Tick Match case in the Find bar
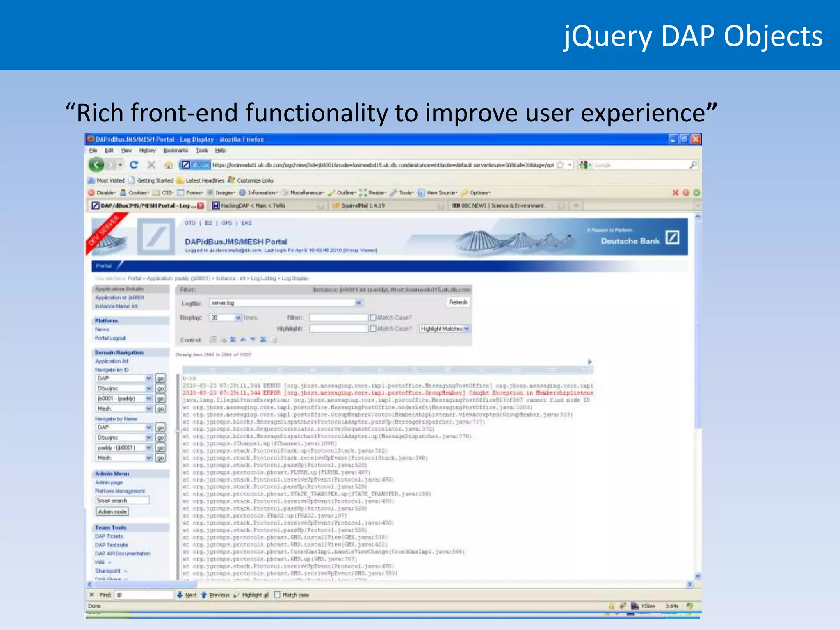Viewport: 840px width, 630px height. pos(277,595)
